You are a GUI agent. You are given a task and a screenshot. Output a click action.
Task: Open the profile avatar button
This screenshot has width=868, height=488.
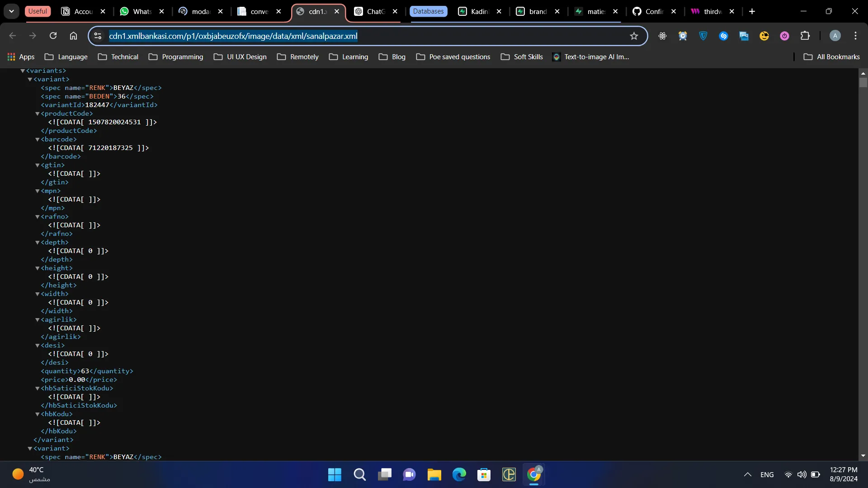tap(835, 36)
